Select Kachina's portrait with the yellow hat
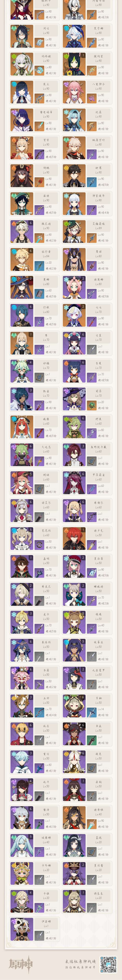 click(x=22, y=873)
